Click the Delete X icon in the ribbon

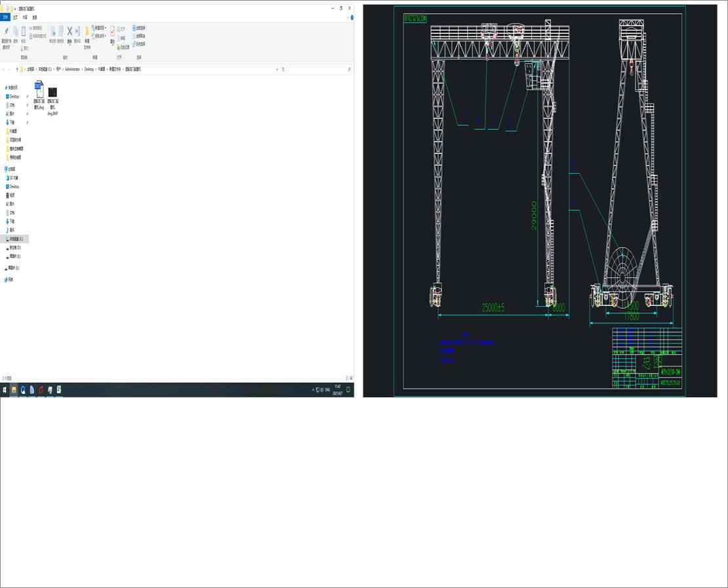click(70, 31)
